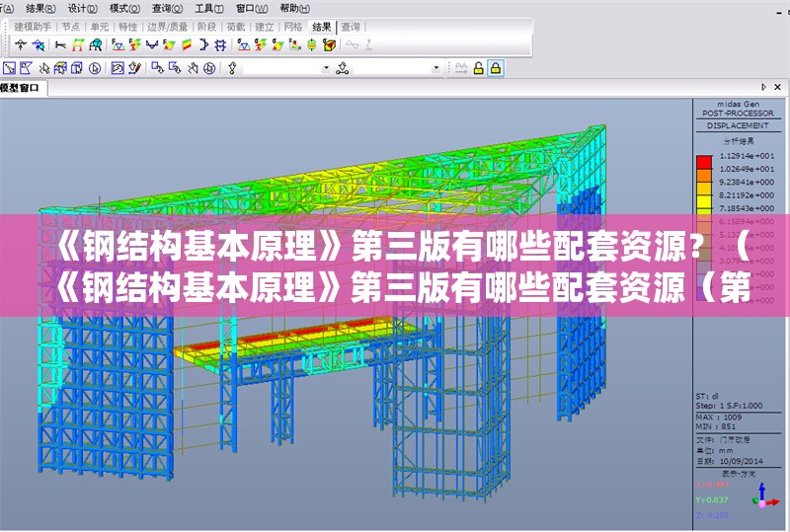Toggle the open padlock unlock icon
Screen dimensions: 790x532
click(x=478, y=68)
